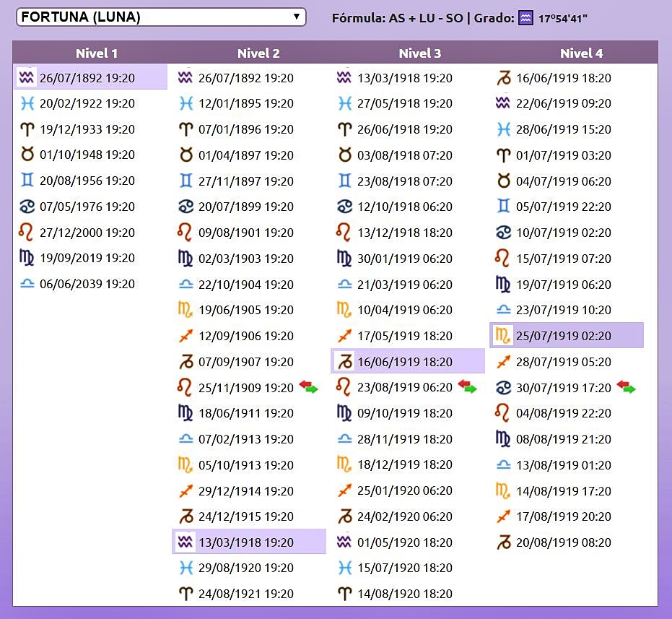Click the swap arrows next to 23/08/1919

click(468, 387)
